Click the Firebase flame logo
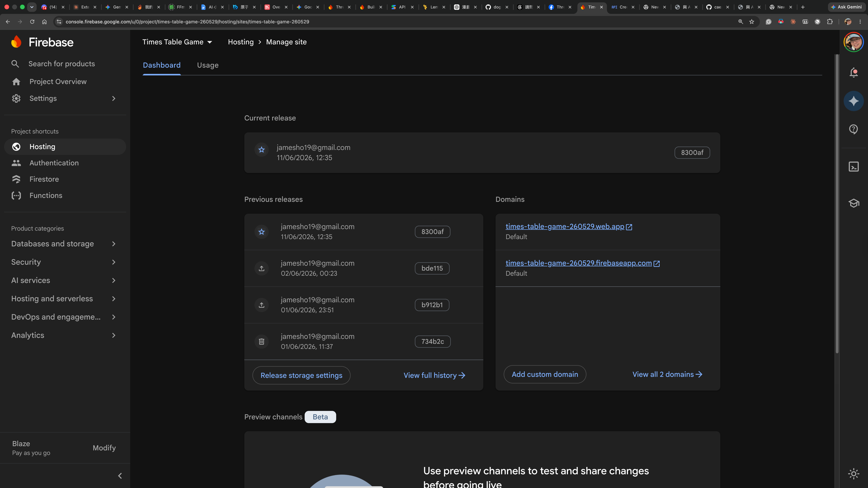The height and width of the screenshot is (488, 868). 16,42
